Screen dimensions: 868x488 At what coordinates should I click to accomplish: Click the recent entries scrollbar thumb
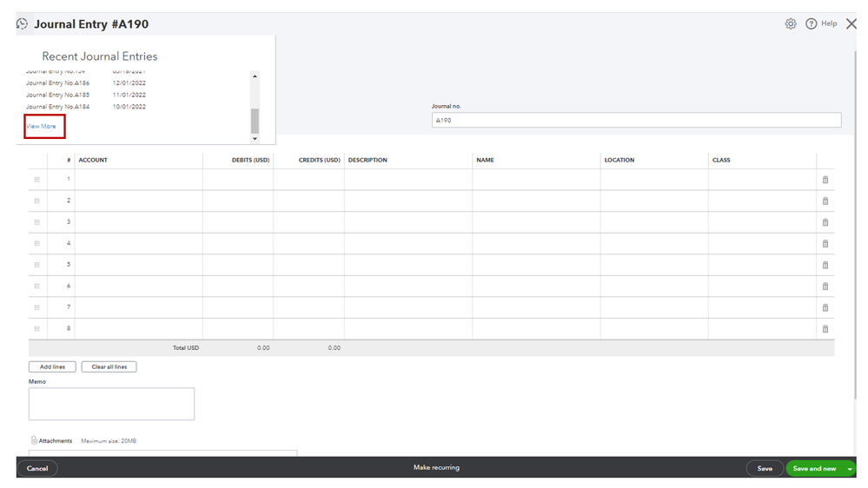point(255,122)
